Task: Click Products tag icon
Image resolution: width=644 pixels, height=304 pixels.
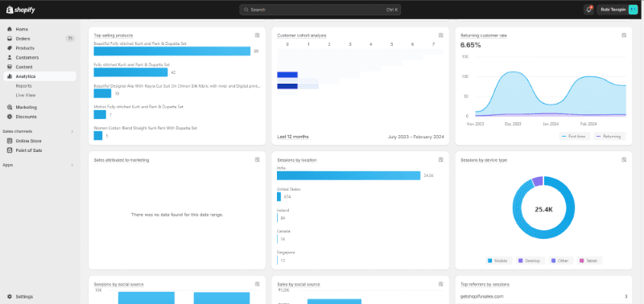Action: point(10,48)
